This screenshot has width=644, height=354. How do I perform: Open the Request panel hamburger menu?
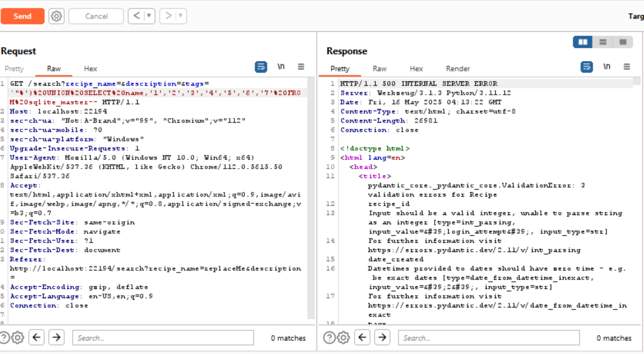click(301, 67)
